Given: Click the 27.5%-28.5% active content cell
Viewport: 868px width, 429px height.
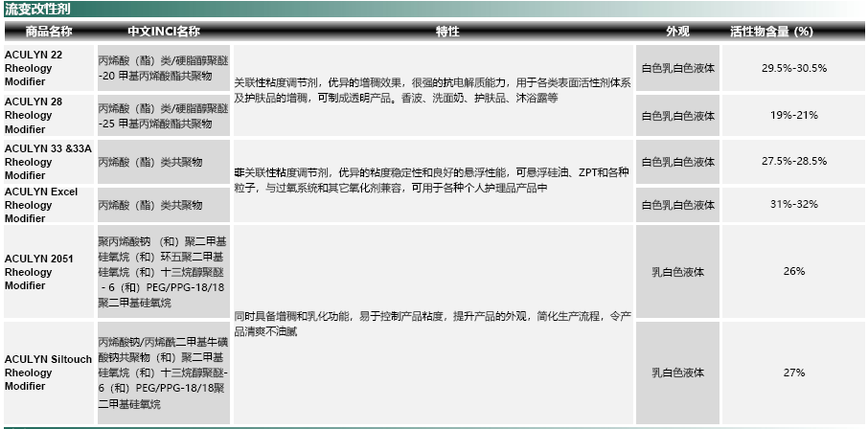Looking at the screenshot, I should [x=793, y=162].
